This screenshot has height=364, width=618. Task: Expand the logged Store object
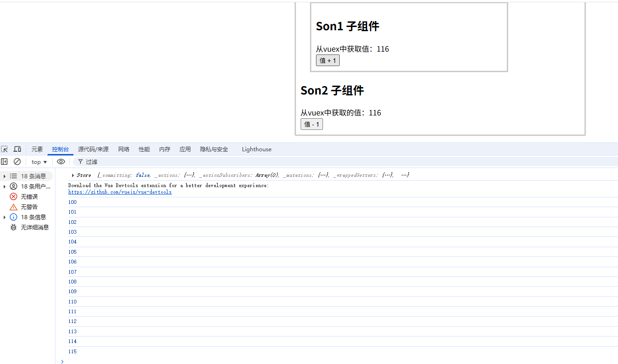73,175
